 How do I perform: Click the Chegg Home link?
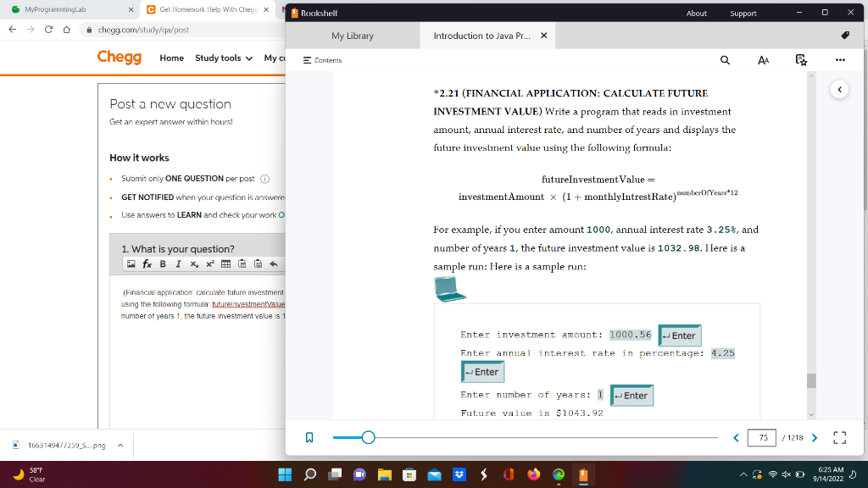point(172,58)
